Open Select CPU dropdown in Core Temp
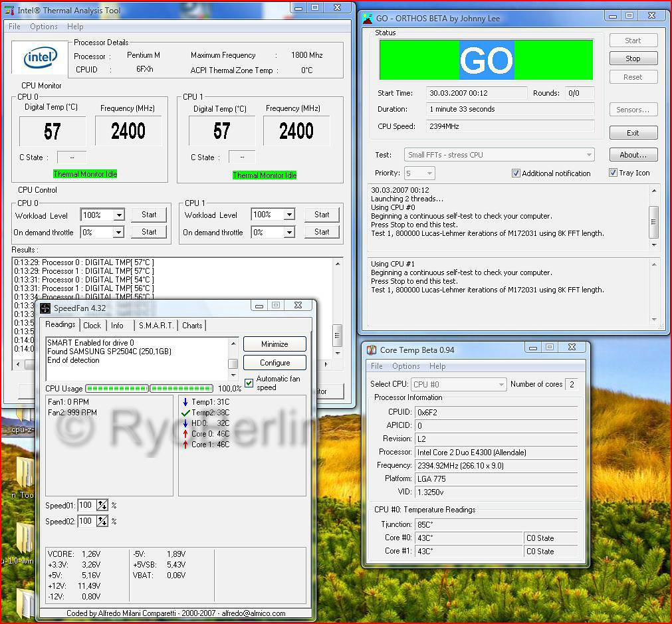 coord(459,384)
